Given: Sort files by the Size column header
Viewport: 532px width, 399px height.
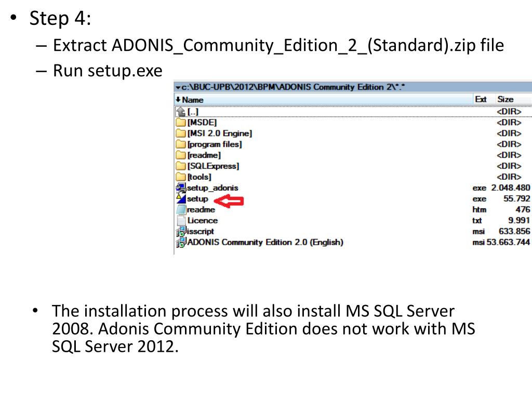Looking at the screenshot, I should click(505, 99).
